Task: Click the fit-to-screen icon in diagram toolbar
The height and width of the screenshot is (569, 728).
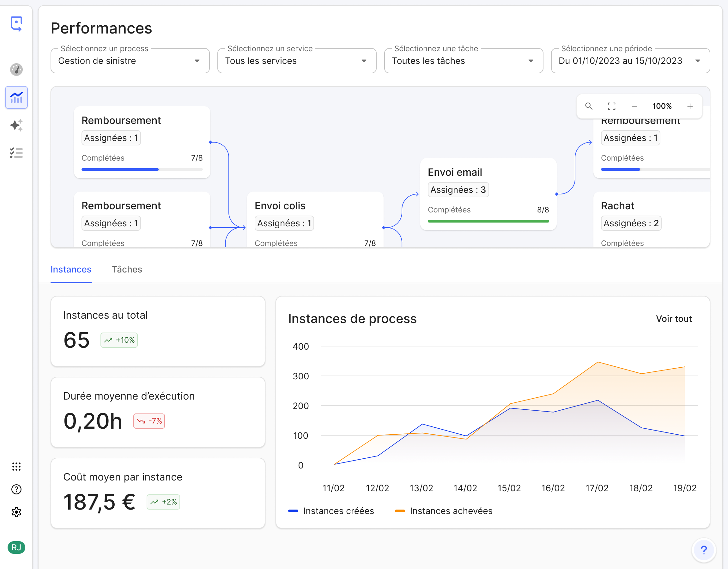Action: pyautogui.click(x=611, y=106)
